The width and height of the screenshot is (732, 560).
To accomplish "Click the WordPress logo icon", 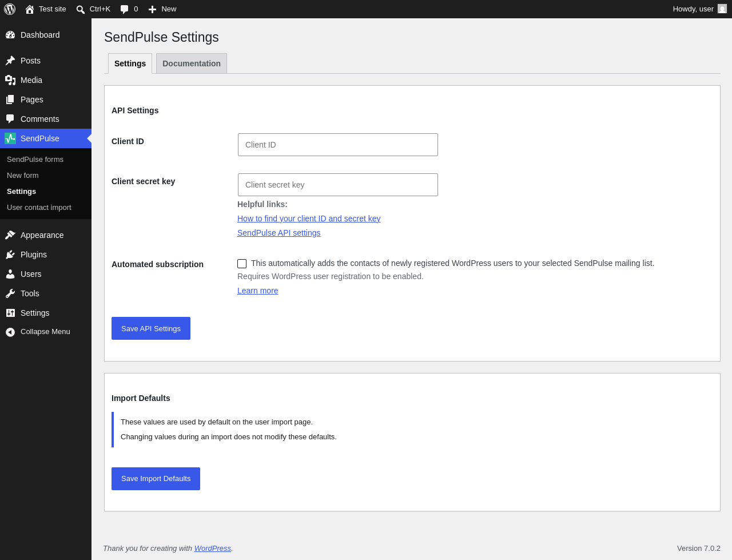I will pos(10,9).
